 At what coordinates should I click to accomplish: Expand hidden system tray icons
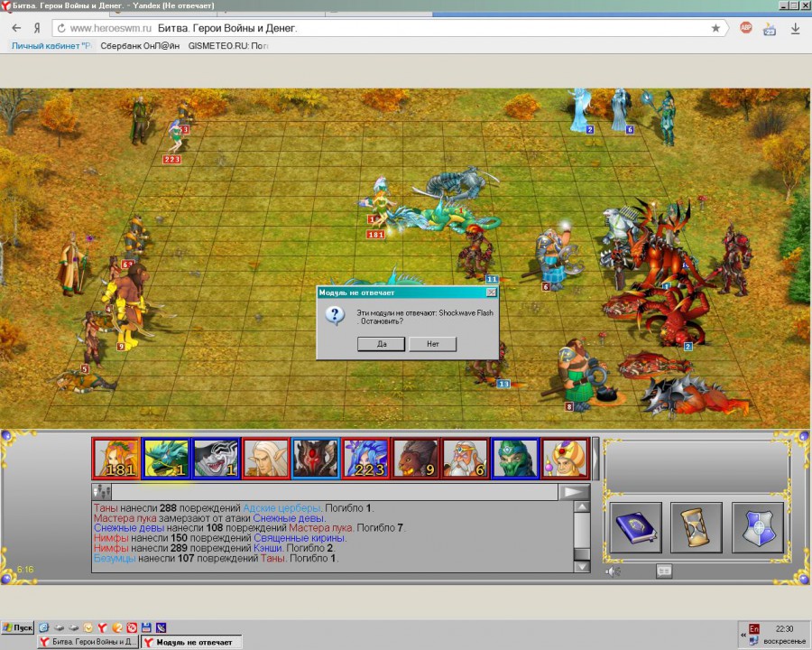(743, 635)
